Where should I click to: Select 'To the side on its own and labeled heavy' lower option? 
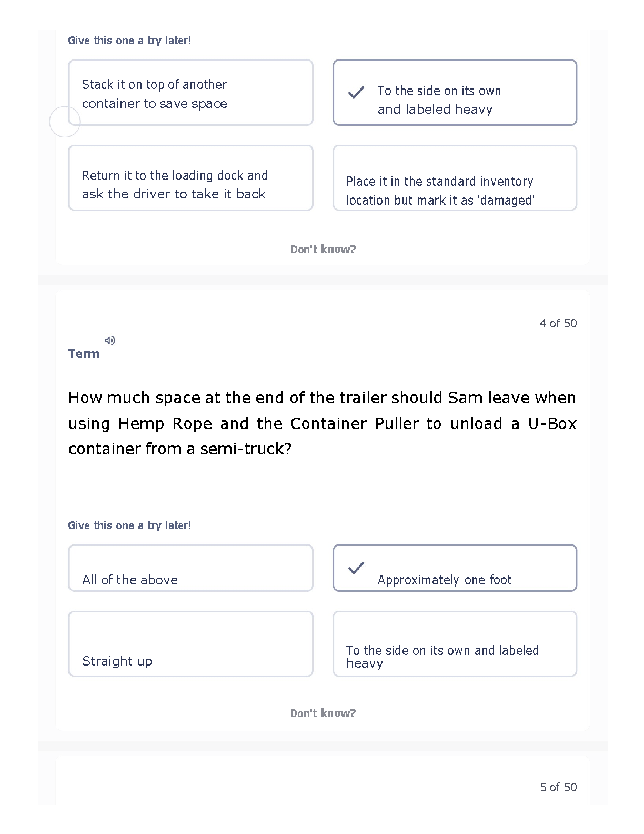click(x=455, y=644)
